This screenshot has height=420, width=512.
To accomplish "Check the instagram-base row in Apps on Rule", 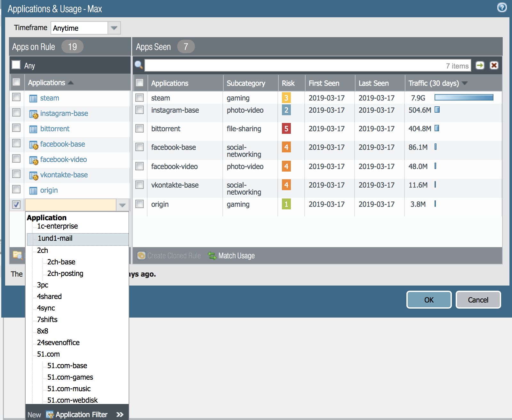I will coord(16,112).
